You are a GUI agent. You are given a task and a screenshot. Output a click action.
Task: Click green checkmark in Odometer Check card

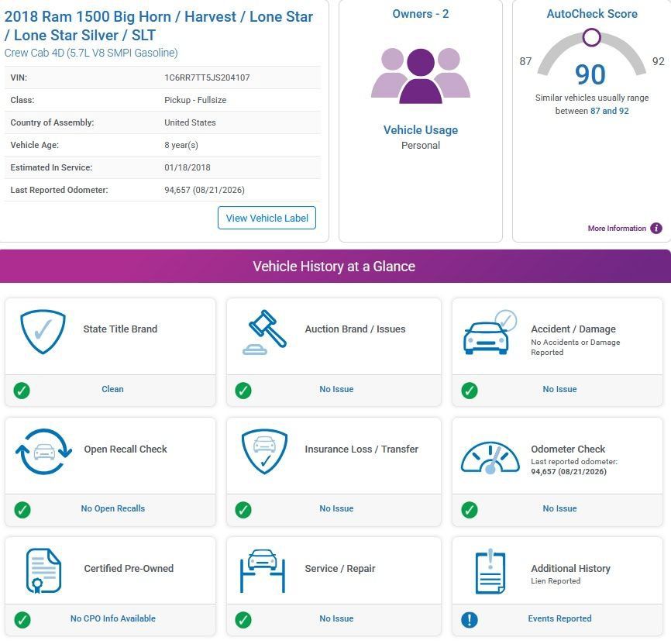pyautogui.click(x=470, y=510)
